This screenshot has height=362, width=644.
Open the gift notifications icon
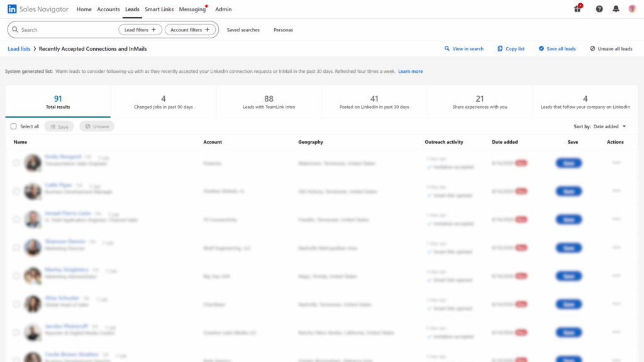point(577,9)
